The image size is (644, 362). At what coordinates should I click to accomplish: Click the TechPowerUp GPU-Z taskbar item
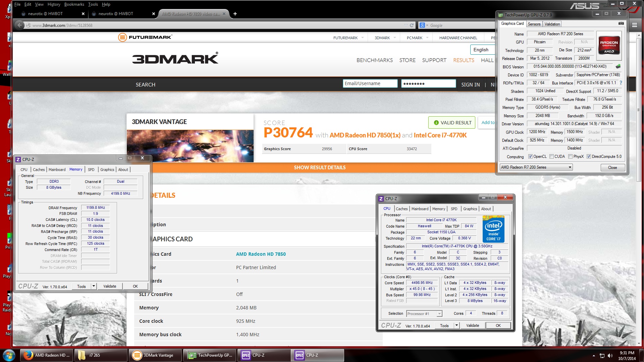click(x=210, y=355)
